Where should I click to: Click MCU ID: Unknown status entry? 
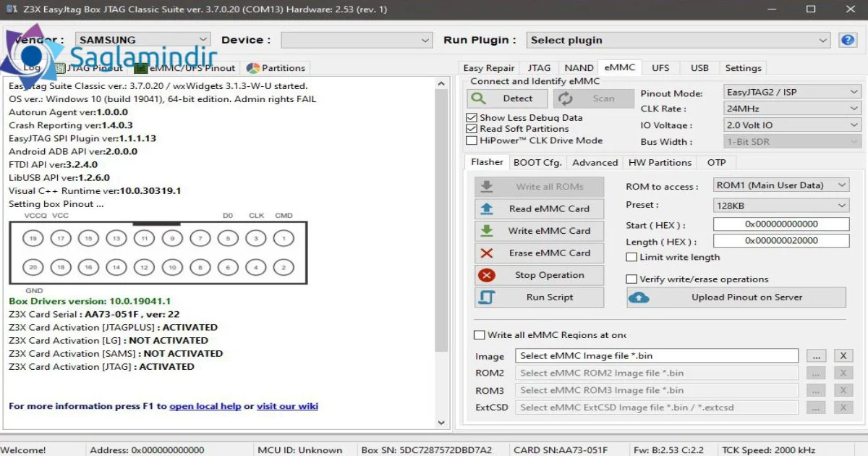tap(299, 450)
